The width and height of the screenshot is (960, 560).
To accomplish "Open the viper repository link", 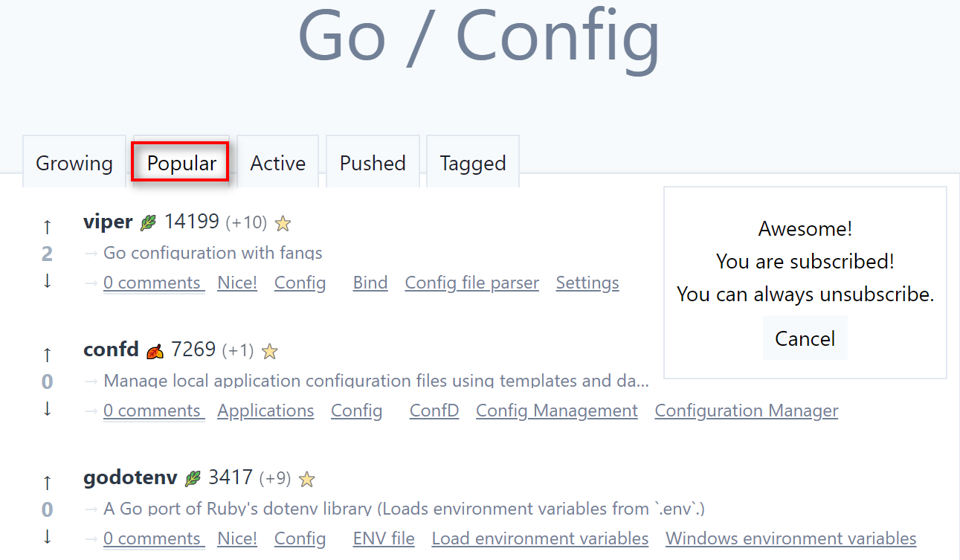I will coord(108,222).
